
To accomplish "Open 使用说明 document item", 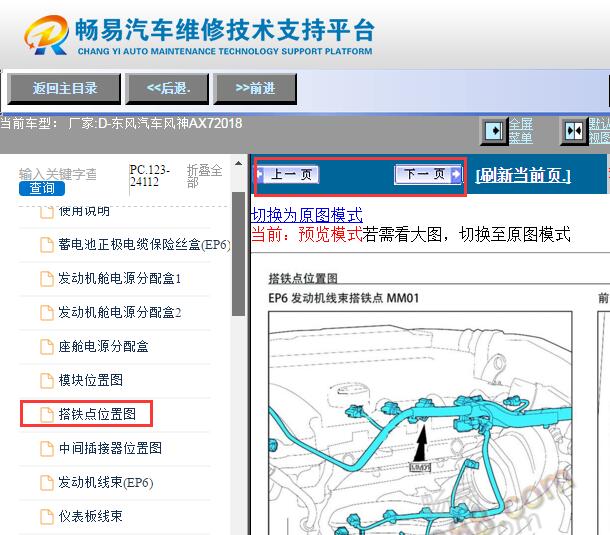I will click(84, 212).
